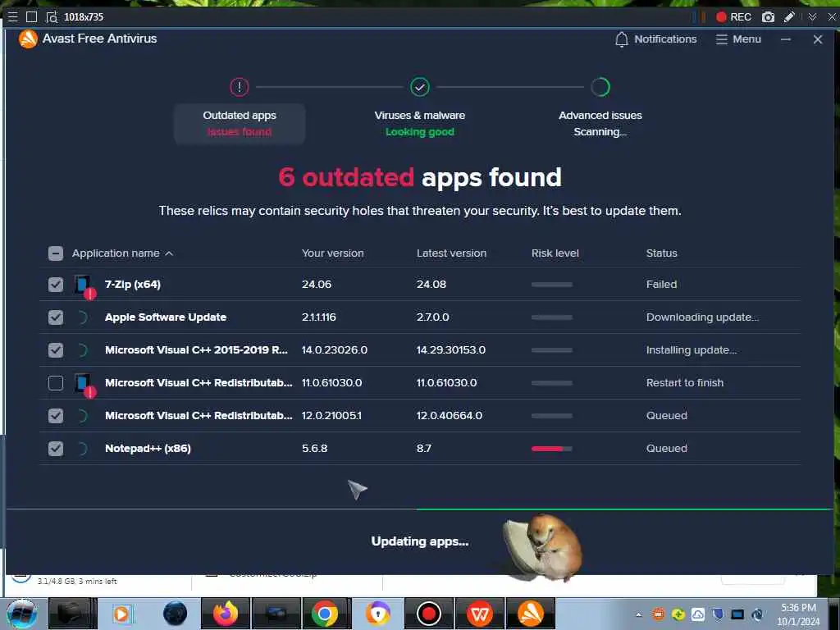
Task: Select the Notepad++ (x86) application name
Action: pos(148,449)
